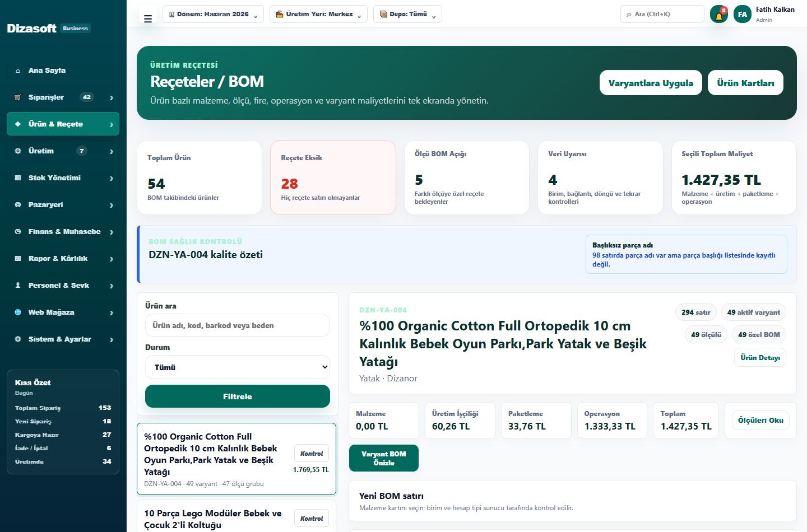Click the FA user avatar
Viewport: 807px width, 532px height.
click(743, 14)
